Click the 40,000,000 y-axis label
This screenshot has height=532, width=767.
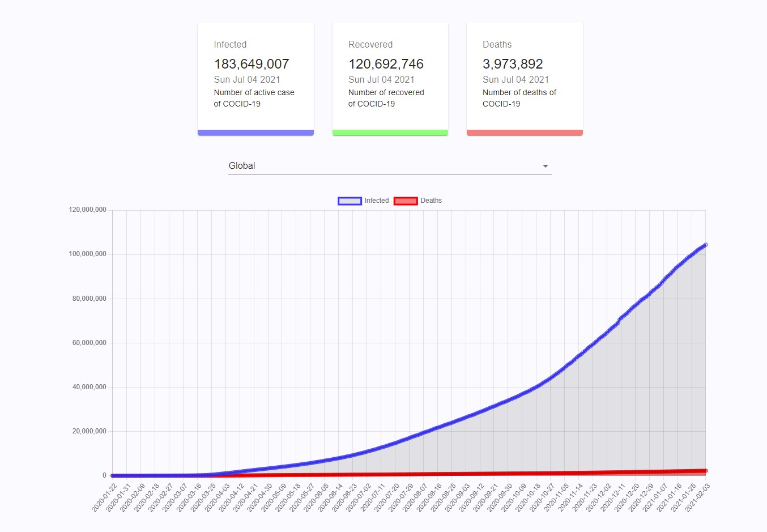[90, 387]
